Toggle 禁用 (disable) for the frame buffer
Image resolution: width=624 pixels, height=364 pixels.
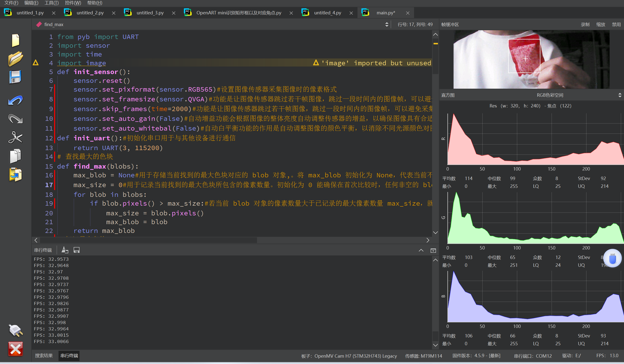pyautogui.click(x=616, y=25)
